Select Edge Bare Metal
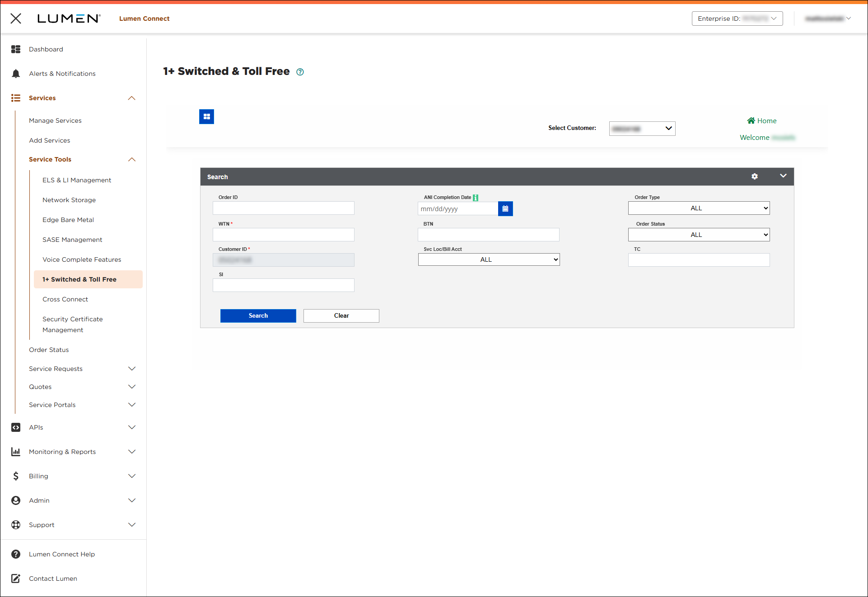The height and width of the screenshot is (597, 868). 68,220
